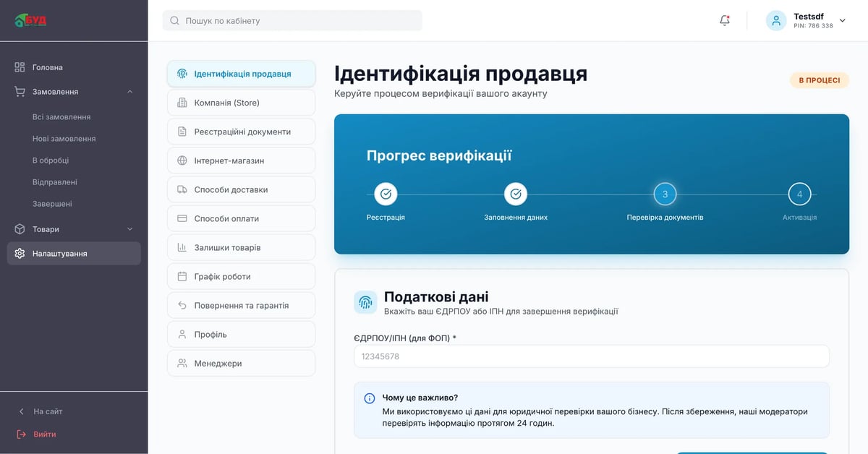Viewport: 868px width, 454px height.
Task: Click the На сайт link
Action: (48, 411)
